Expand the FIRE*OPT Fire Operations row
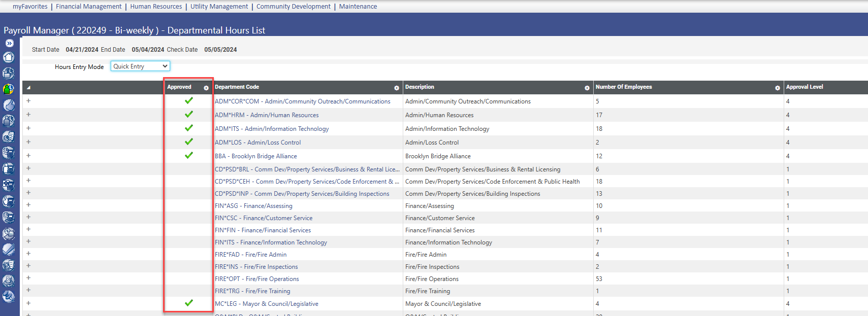 point(28,278)
